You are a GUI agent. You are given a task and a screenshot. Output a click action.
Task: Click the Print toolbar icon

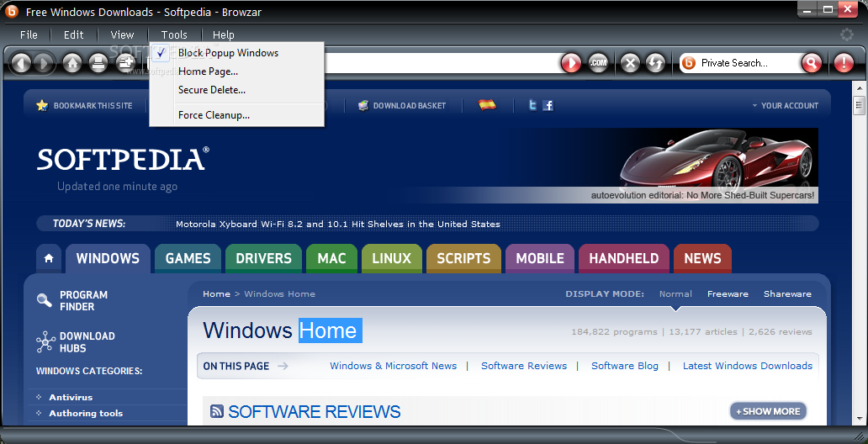coord(98,63)
